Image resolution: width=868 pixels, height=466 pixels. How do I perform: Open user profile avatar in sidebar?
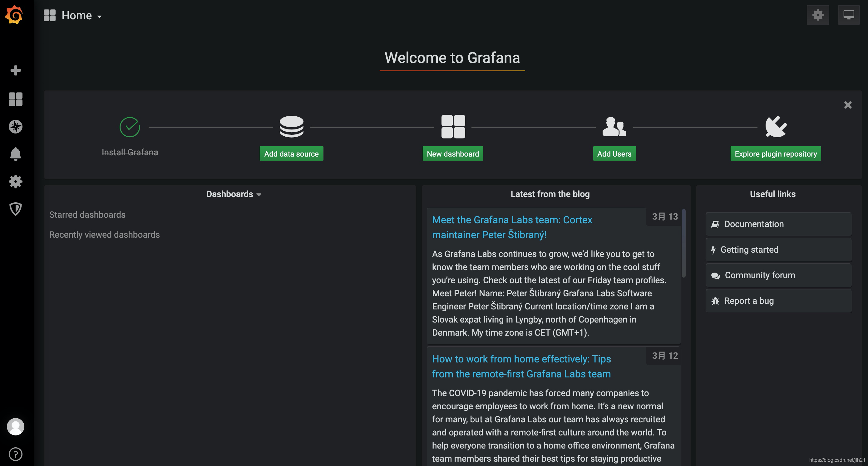click(15, 427)
